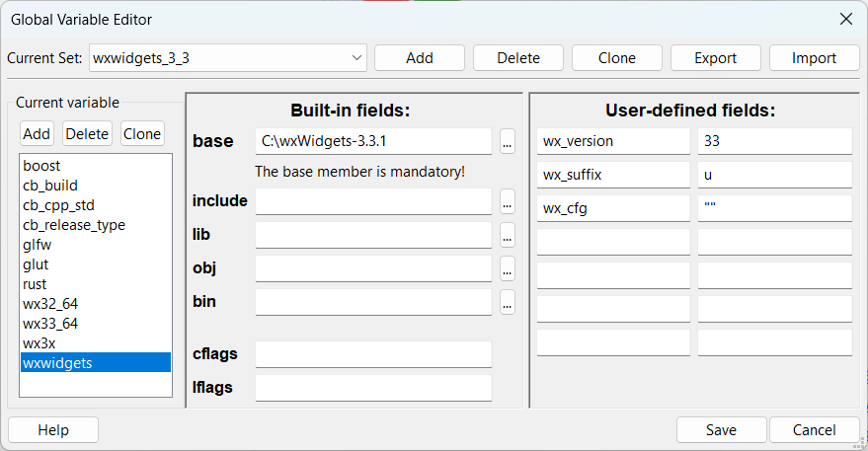Screen dimensions: 868x451
Task: Select the wxwidgets variable
Action: click(96, 363)
